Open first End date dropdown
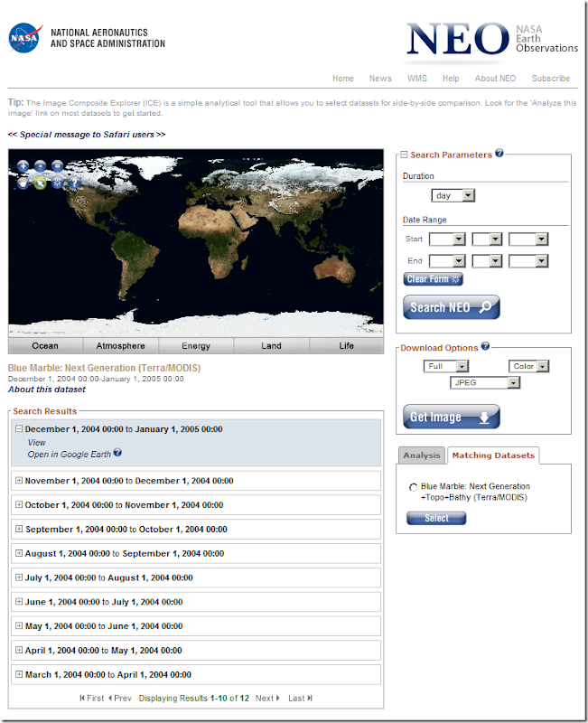The image size is (588, 723). point(447,261)
